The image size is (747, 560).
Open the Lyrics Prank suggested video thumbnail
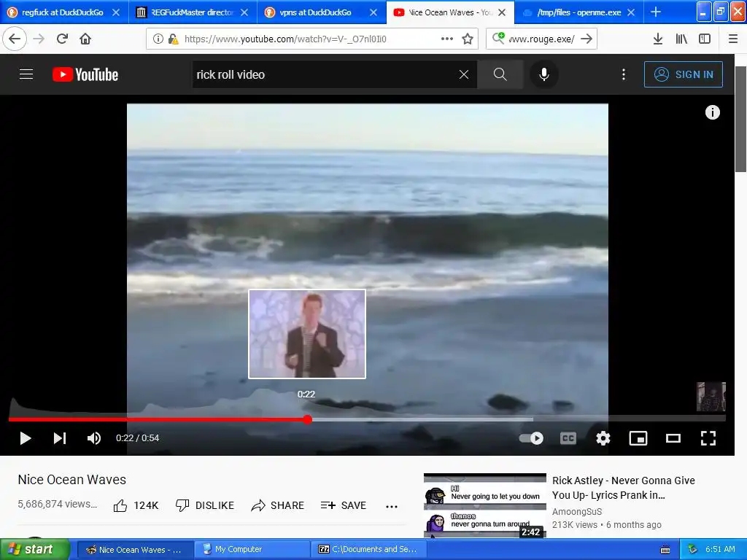click(485, 506)
